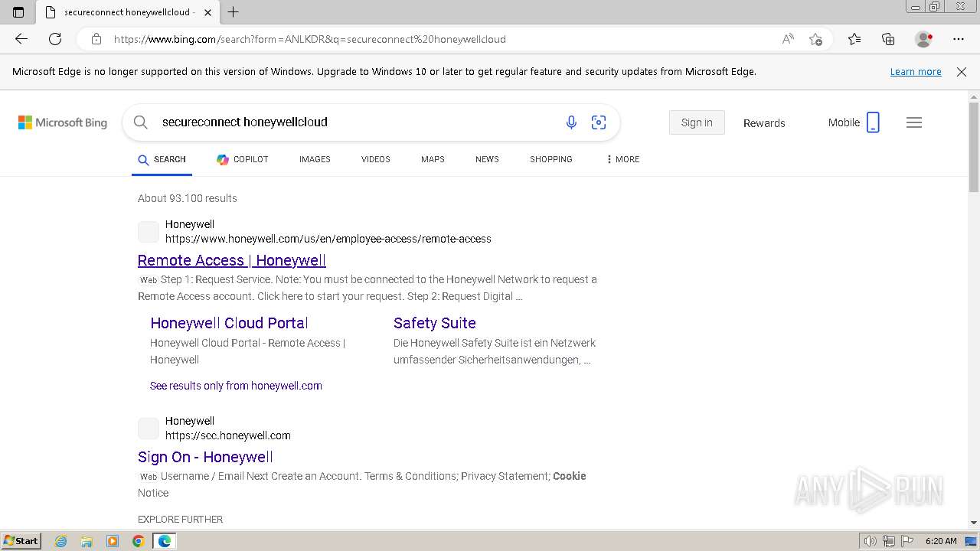980x551 pixels.
Task: Click the Sign in button
Action: click(697, 122)
